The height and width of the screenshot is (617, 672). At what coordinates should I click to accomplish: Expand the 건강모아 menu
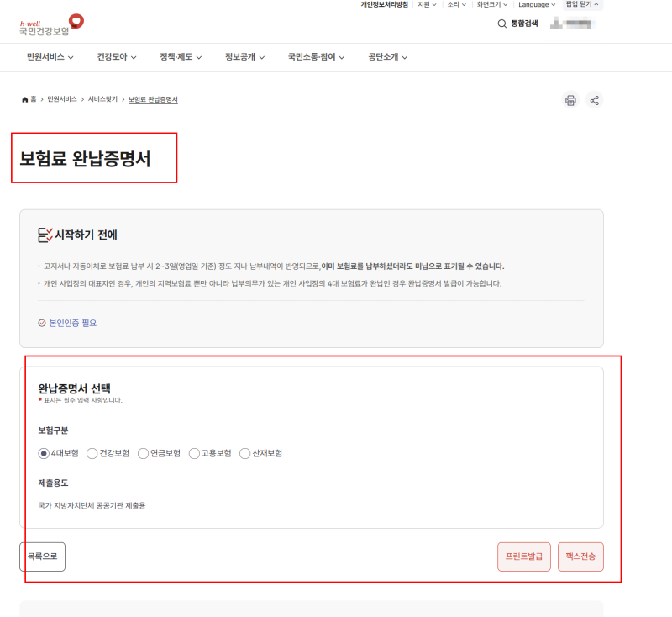point(117,57)
